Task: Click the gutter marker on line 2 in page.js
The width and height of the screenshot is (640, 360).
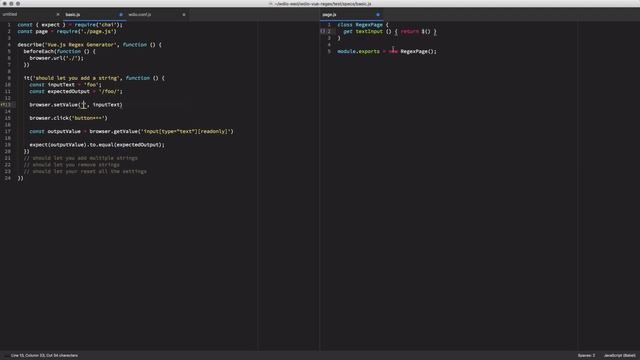Action: pos(322,31)
